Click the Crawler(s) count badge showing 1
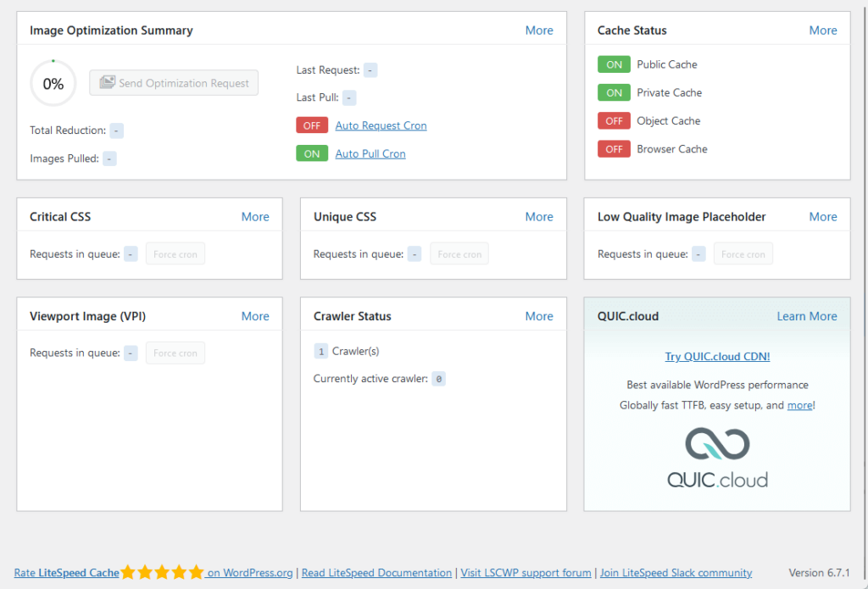868x589 pixels. pos(321,352)
